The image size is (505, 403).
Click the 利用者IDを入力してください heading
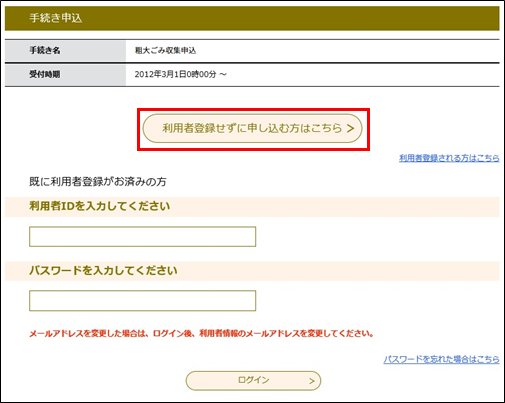pyautogui.click(x=100, y=206)
